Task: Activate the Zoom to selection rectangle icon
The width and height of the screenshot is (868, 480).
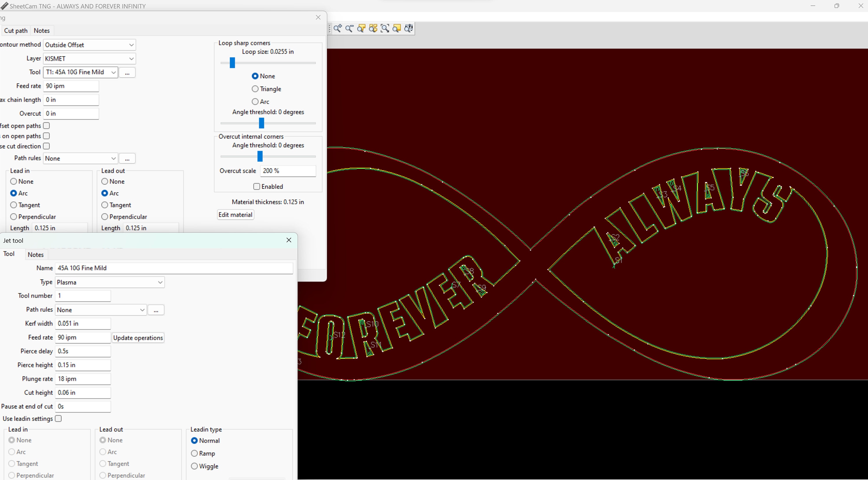Action: [385, 28]
